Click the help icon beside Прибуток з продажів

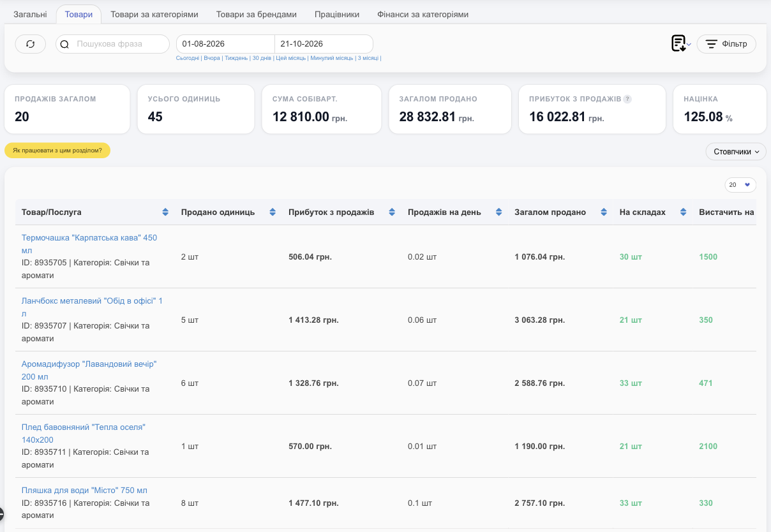click(x=627, y=100)
